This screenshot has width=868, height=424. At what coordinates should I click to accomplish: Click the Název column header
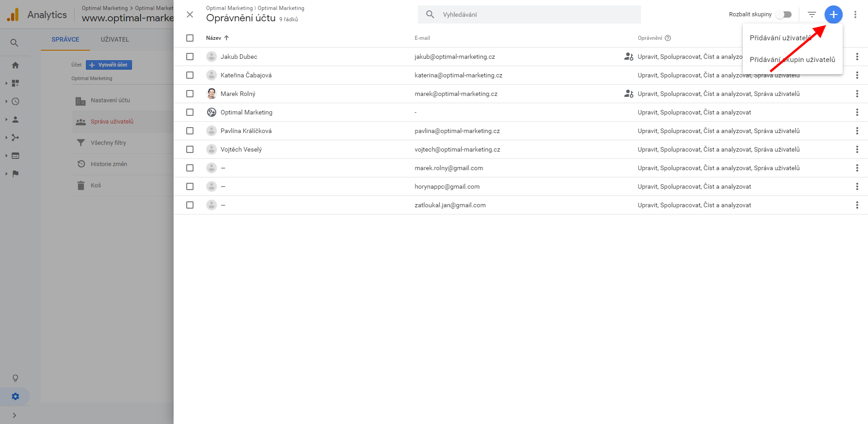coord(213,38)
